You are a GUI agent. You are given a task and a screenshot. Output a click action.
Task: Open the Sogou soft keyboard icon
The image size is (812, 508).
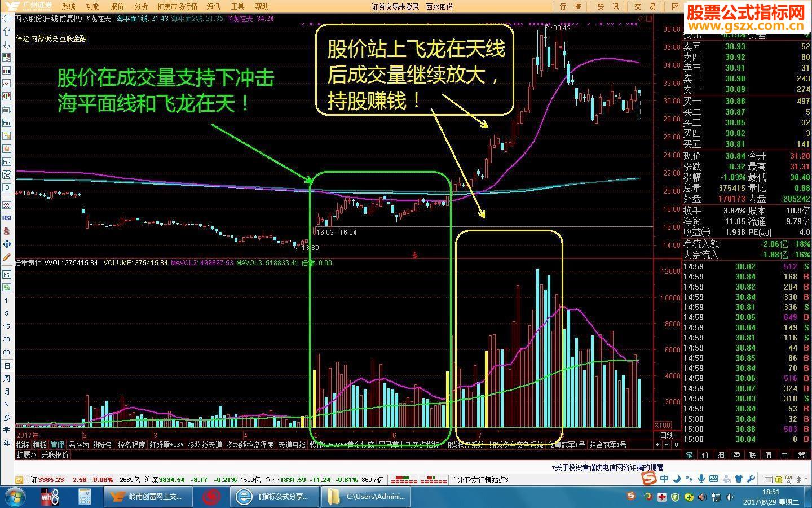[713, 479]
